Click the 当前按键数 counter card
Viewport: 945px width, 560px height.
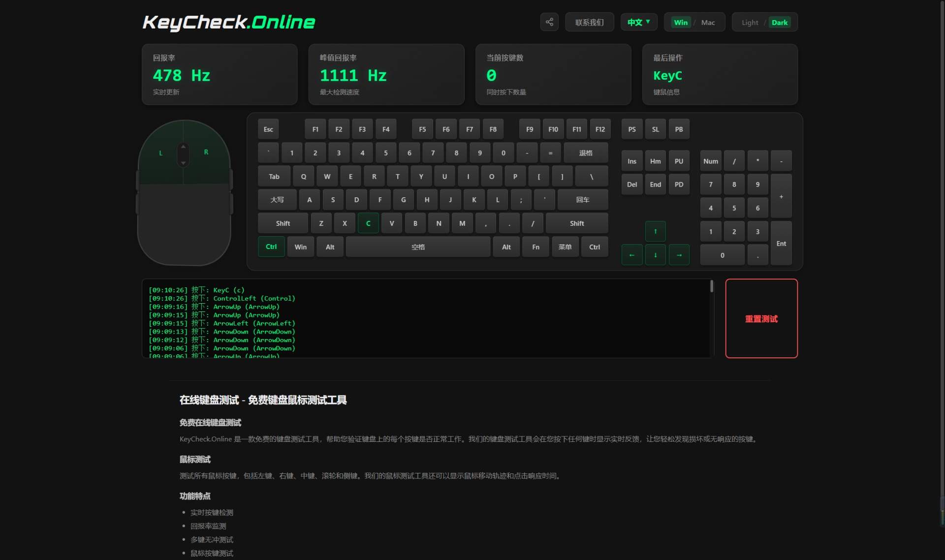click(553, 74)
